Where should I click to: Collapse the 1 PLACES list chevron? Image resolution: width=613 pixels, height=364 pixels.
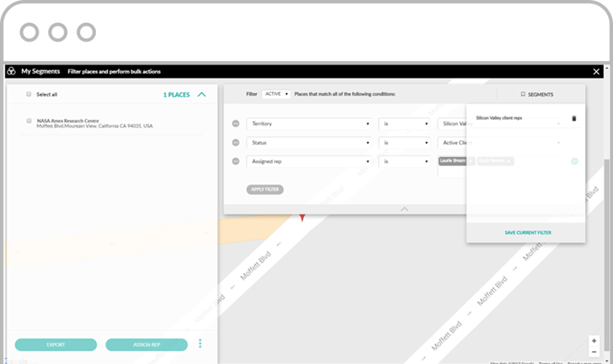pyautogui.click(x=201, y=94)
